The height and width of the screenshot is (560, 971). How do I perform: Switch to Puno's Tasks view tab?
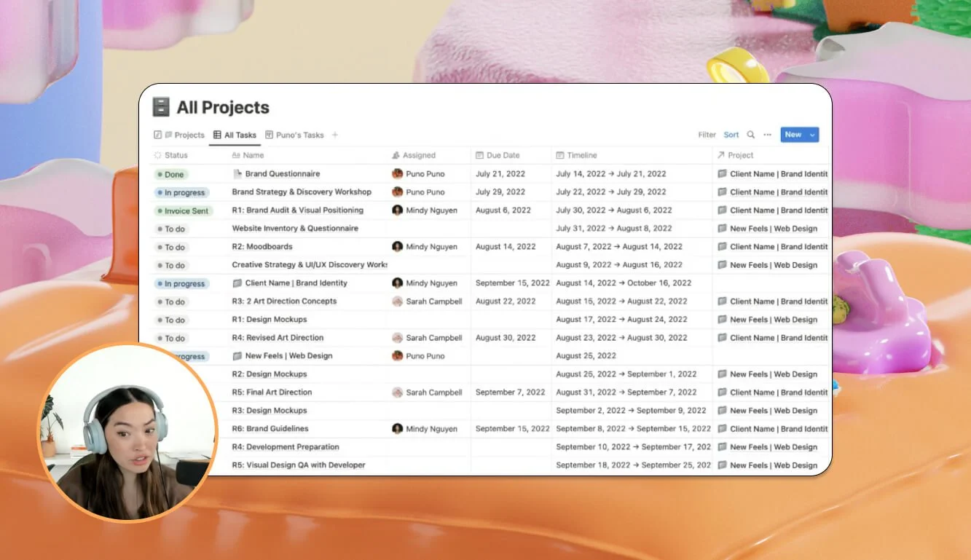click(294, 135)
